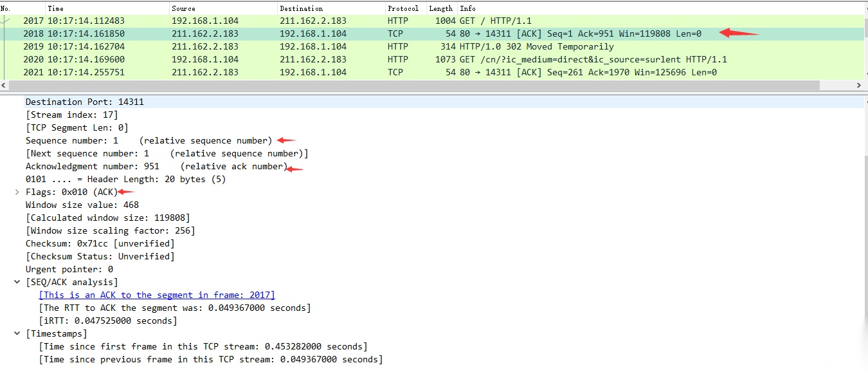Select packet 2019 302 Moved Temporarily
Screen dimensions: 868x372
pos(432,46)
